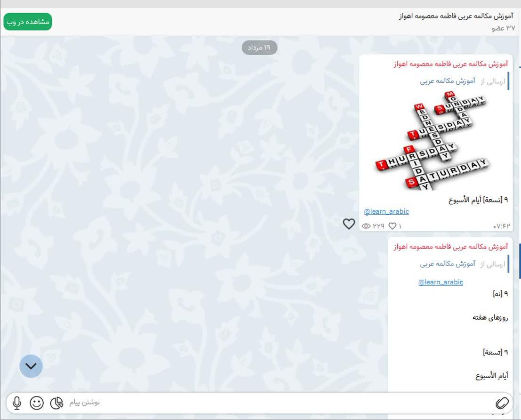Click the @learn_arabic link in the second message
Viewport: 521px width, 420px height.
pyautogui.click(x=441, y=282)
